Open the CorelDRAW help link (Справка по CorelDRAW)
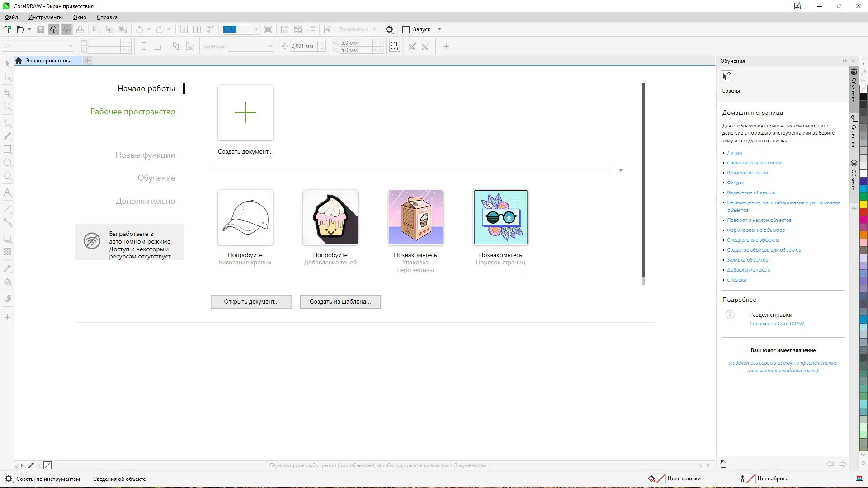The width and height of the screenshot is (868, 488). (x=776, y=324)
